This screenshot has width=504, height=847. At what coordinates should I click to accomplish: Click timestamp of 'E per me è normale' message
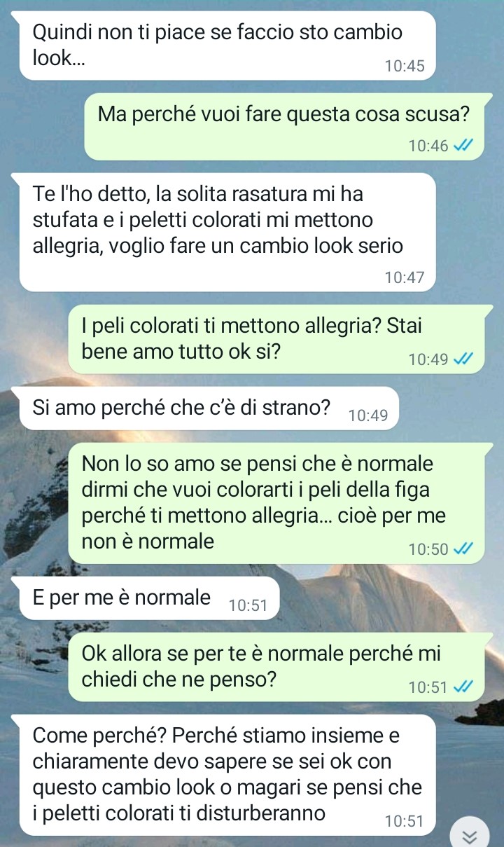[x=248, y=605]
